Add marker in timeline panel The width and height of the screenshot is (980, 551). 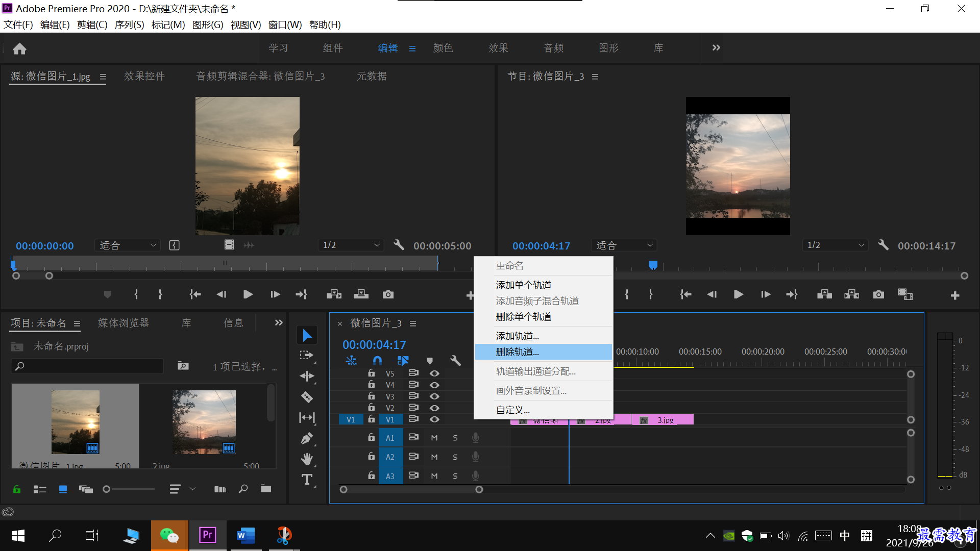[x=430, y=361]
